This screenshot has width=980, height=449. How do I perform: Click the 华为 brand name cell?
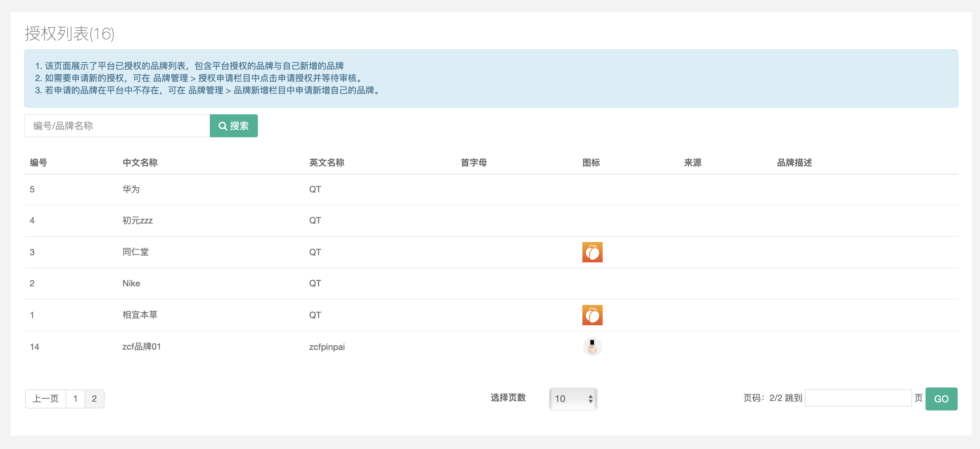tap(131, 189)
